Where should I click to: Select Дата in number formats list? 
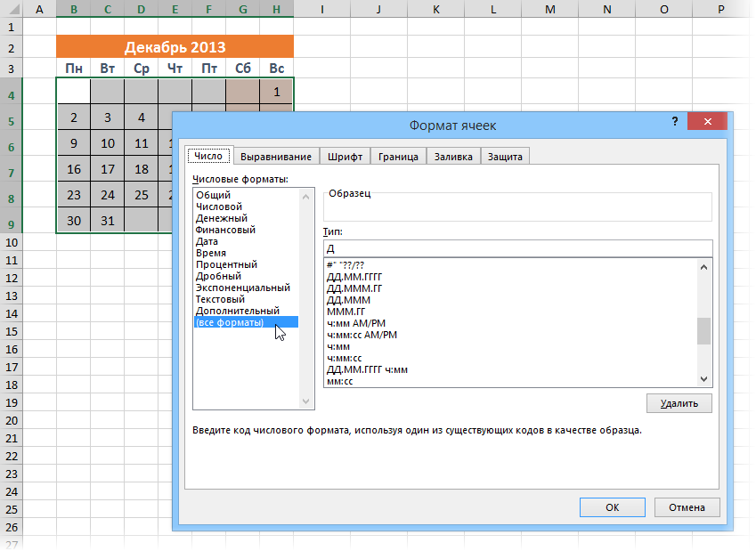point(207,241)
